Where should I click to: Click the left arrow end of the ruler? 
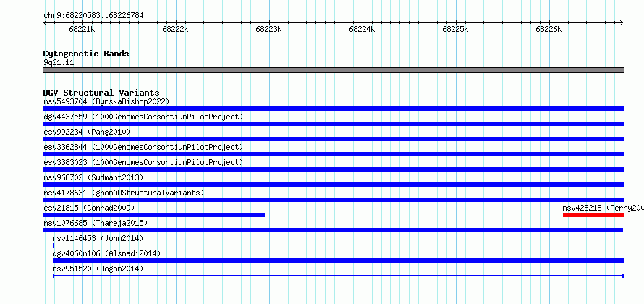click(45, 22)
